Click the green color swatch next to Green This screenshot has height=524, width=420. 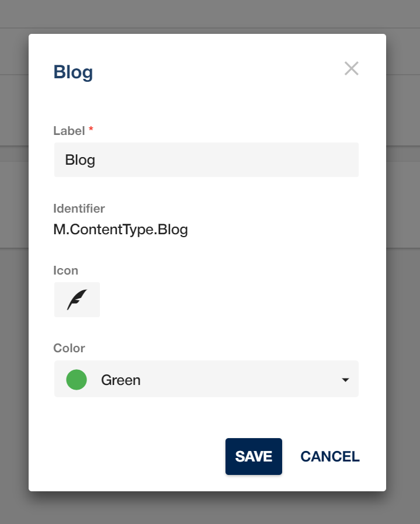77,379
